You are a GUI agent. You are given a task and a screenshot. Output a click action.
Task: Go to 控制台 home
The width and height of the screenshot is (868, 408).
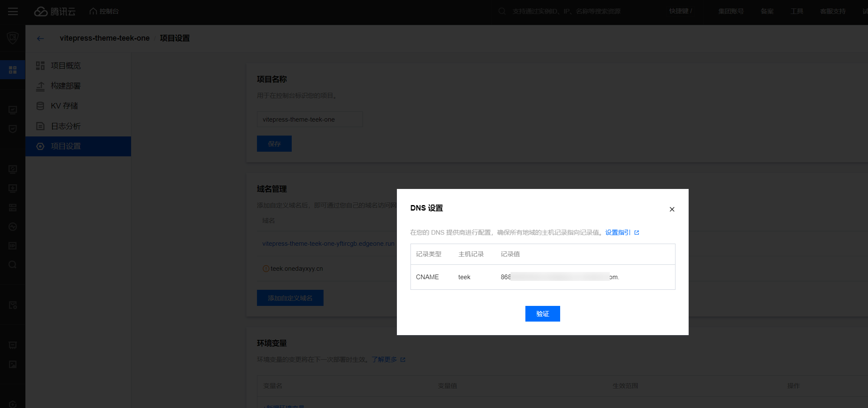pos(104,11)
